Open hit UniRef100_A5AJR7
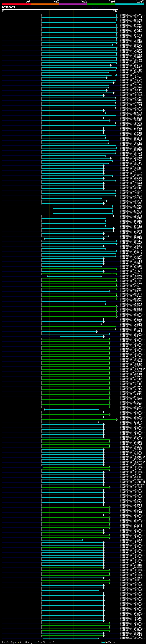Image resolution: width=146 pixels, height=644 pixels. [131, 90]
